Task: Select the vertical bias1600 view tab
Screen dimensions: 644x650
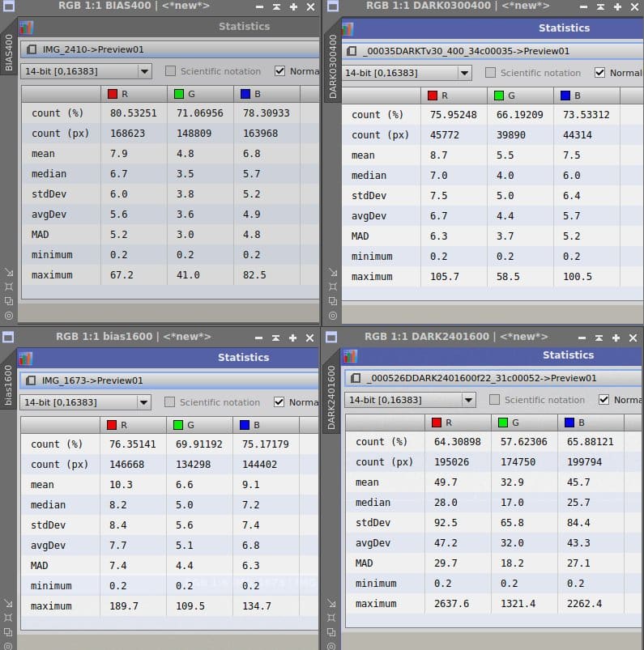Action: point(8,385)
